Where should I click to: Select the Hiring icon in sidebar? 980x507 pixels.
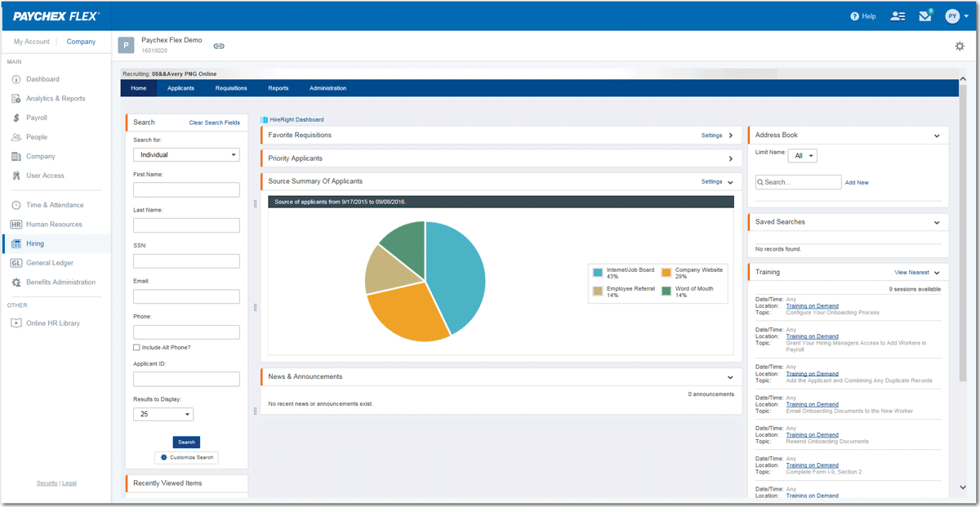16,243
